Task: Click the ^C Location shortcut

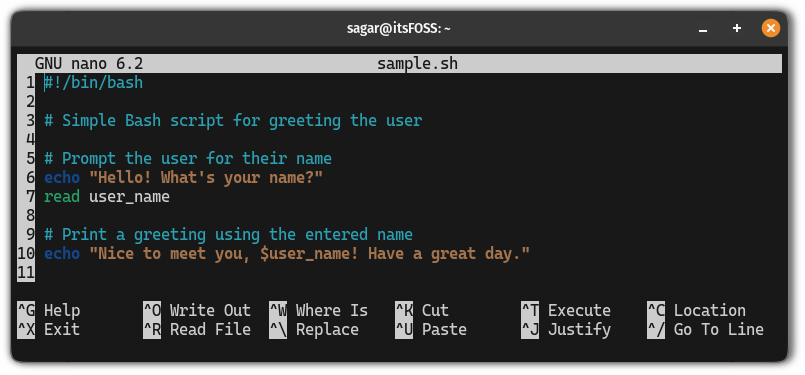Action: tap(696, 310)
